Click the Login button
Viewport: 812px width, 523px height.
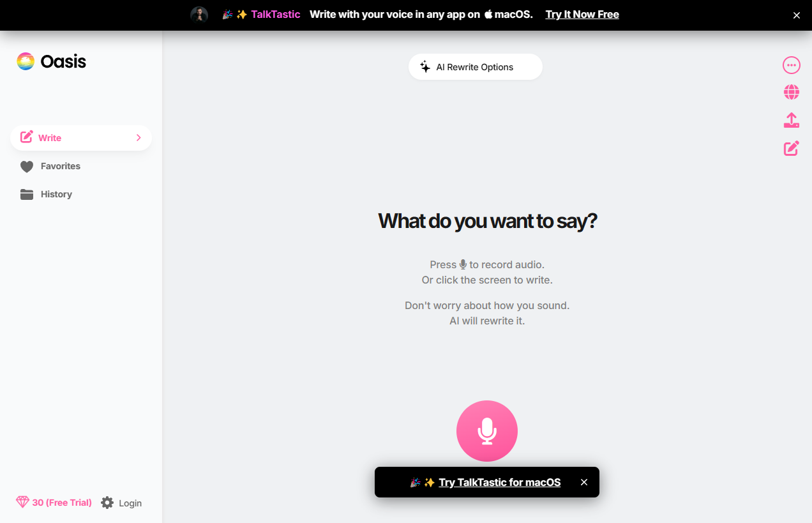(x=130, y=503)
